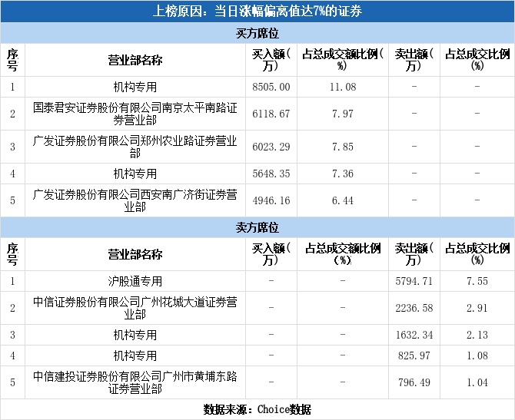Select sell ratio 1.04
Image resolution: width=515 pixels, height=420 pixels.
pos(477,382)
